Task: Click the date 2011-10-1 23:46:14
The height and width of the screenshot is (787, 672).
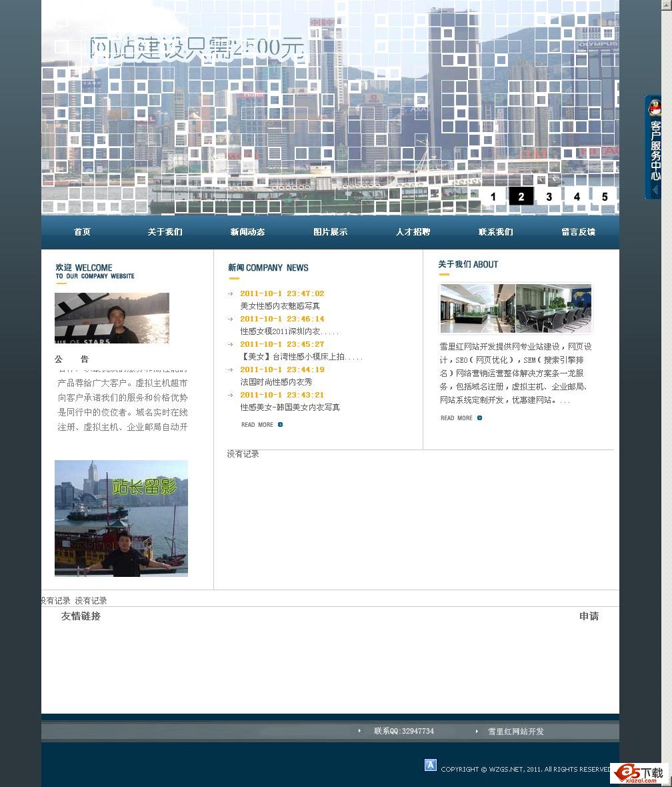Action: pyautogui.click(x=282, y=319)
